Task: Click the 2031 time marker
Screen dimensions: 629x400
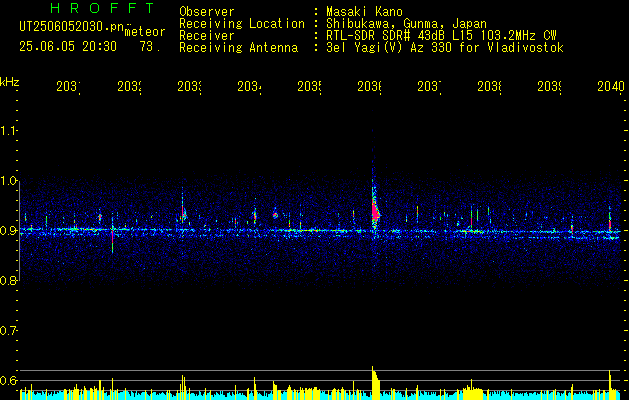Action: 68,87
